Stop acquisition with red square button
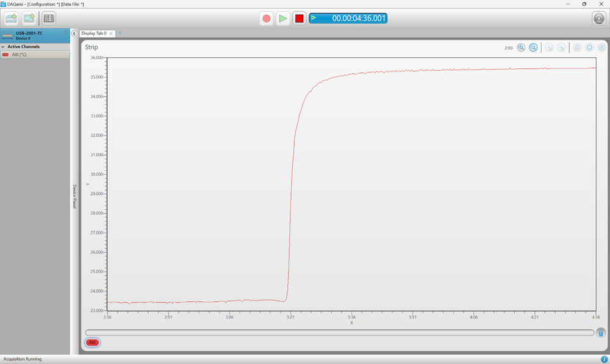 (299, 18)
